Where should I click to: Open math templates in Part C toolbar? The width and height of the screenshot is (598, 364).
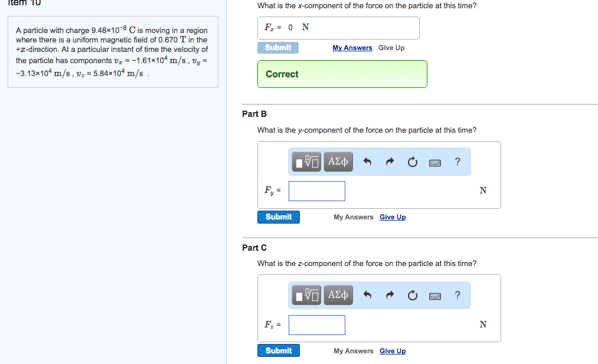click(308, 295)
